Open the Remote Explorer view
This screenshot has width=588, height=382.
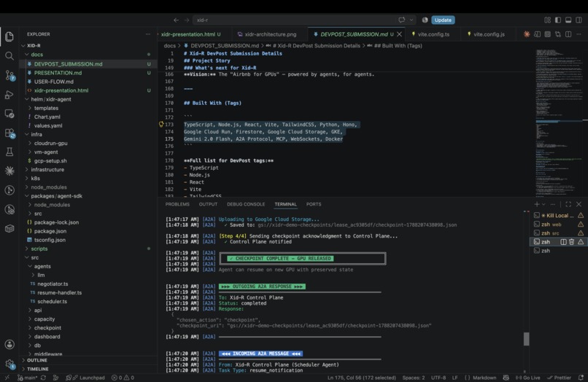9,114
